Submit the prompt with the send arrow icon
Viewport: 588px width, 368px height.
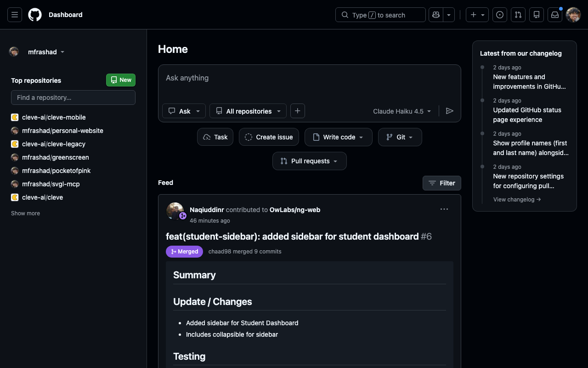coord(450,111)
